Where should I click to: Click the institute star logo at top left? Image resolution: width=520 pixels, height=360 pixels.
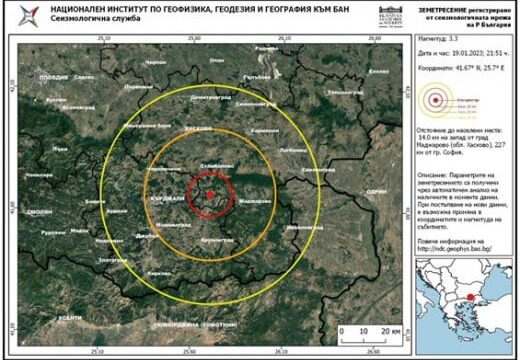tap(28, 16)
